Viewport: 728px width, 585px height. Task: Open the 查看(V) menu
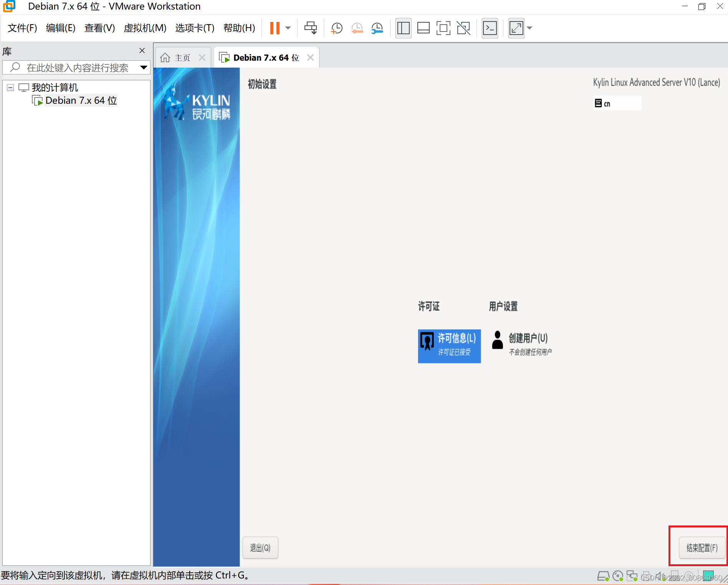pyautogui.click(x=99, y=28)
